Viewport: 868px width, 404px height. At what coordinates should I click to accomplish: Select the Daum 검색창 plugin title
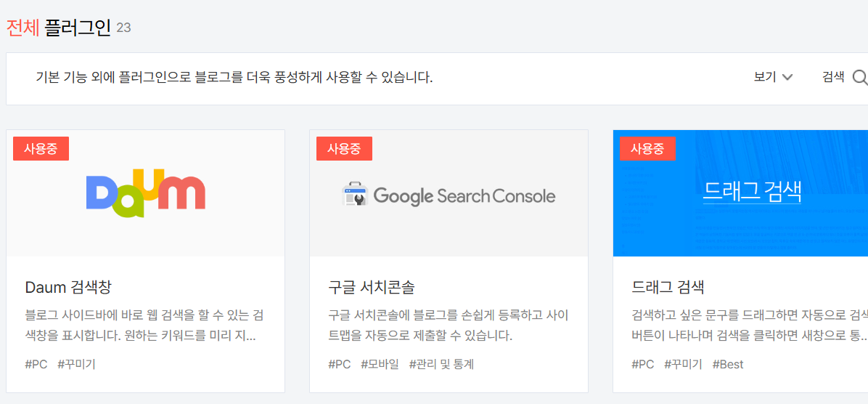click(x=69, y=287)
